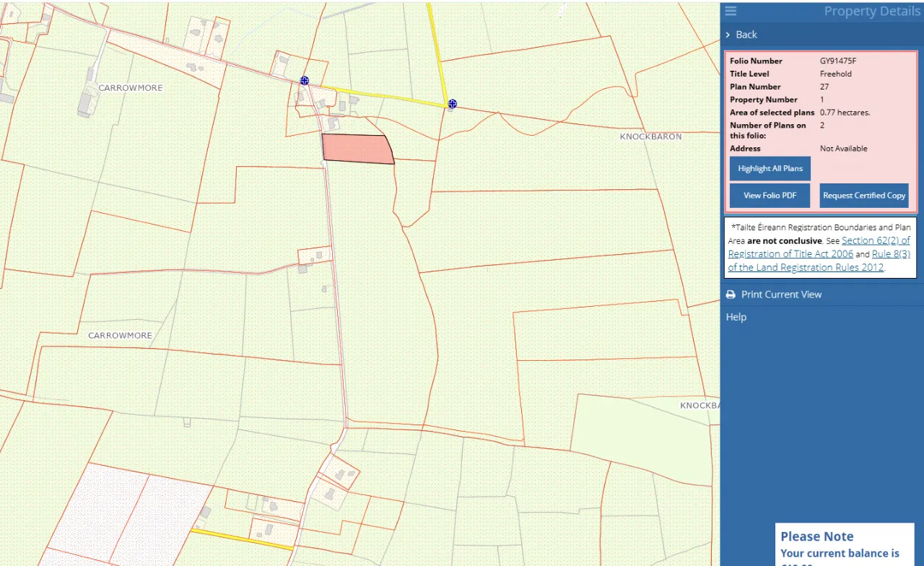The image size is (924, 566).
Task: Click Request Certified Copy button
Action: 863,196
